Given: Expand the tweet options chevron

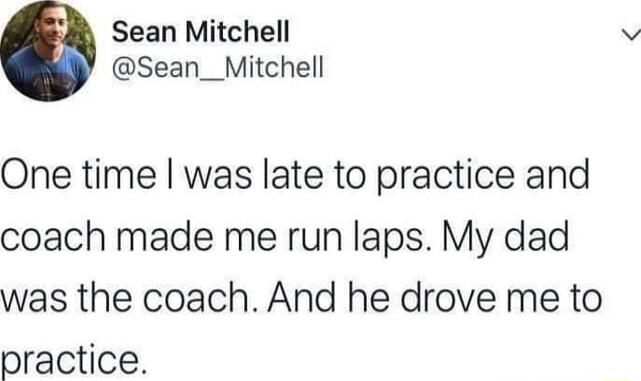Looking at the screenshot, I should 631,35.
